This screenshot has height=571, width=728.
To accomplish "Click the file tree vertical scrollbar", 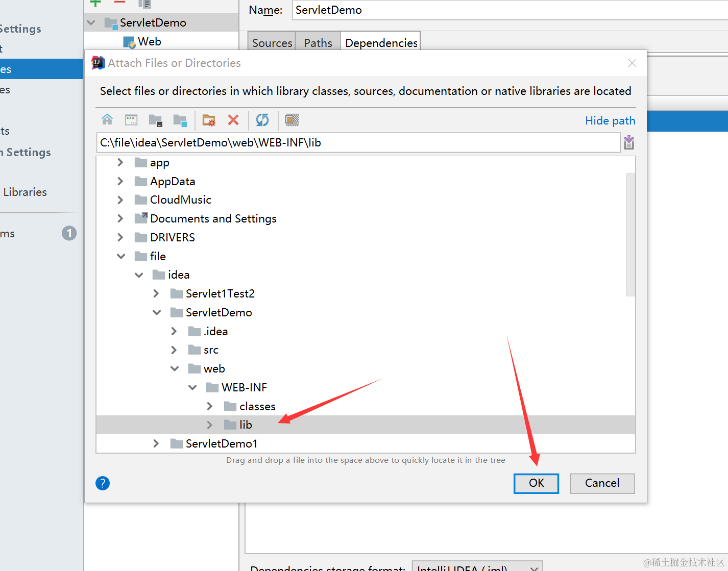I will (x=630, y=234).
